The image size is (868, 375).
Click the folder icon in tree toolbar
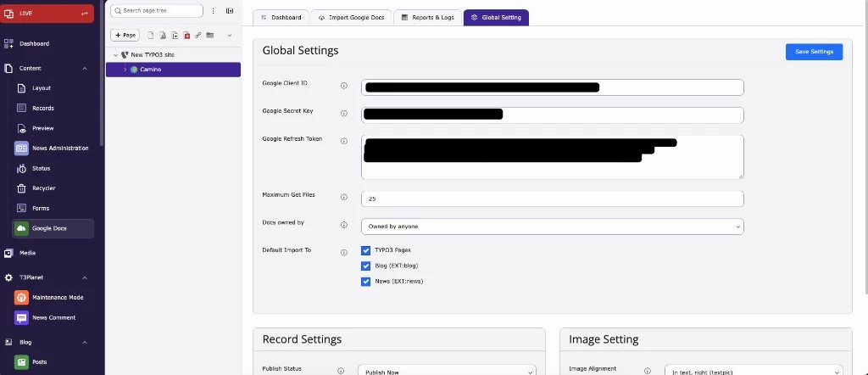tap(210, 36)
